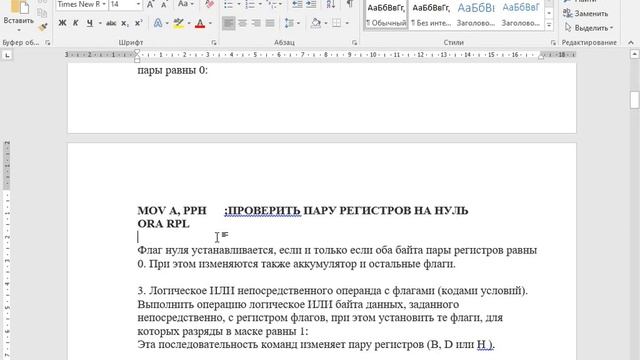Select the second Заголовок heading style
640x360 pixels.
pos(520,14)
